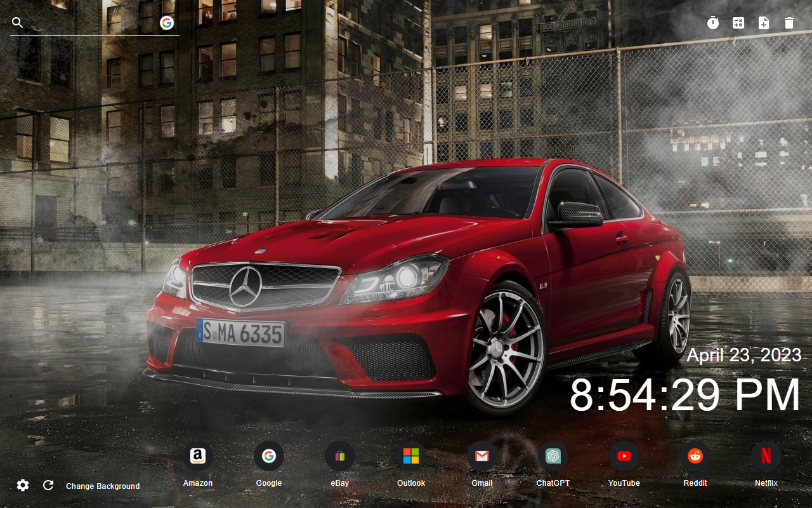Click the search magnifier icon
This screenshot has height=508, width=812.
pos(17,22)
